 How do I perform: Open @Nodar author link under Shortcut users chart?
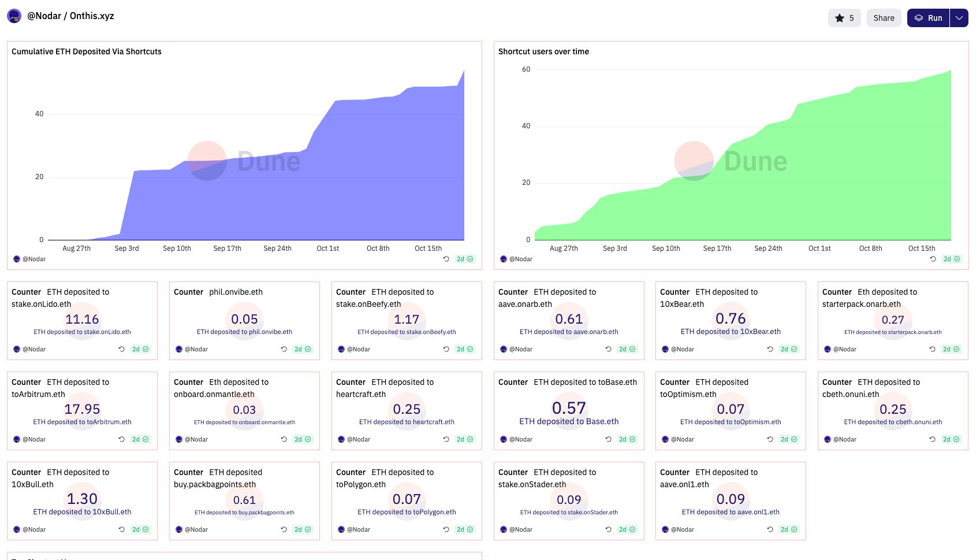point(521,259)
